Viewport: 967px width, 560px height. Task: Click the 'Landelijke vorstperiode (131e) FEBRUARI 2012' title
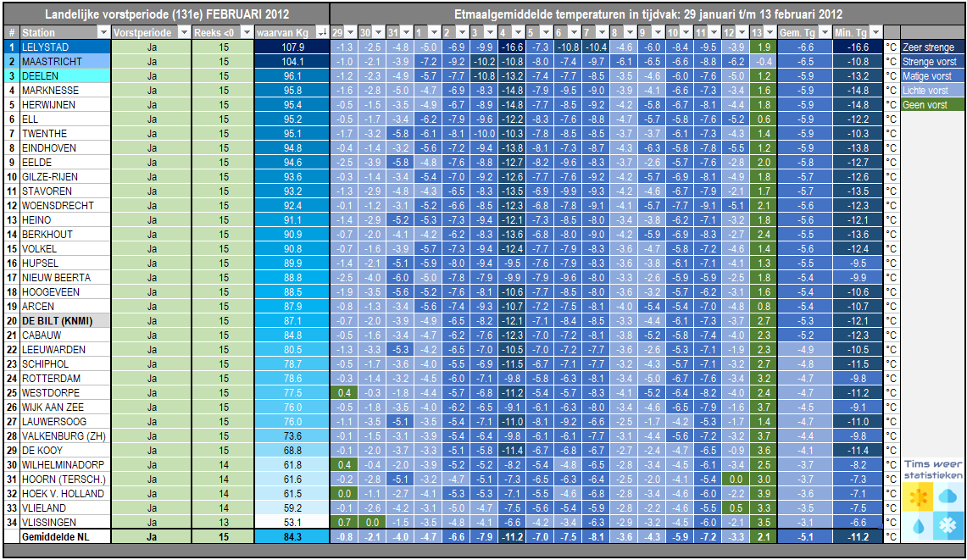[166, 14]
